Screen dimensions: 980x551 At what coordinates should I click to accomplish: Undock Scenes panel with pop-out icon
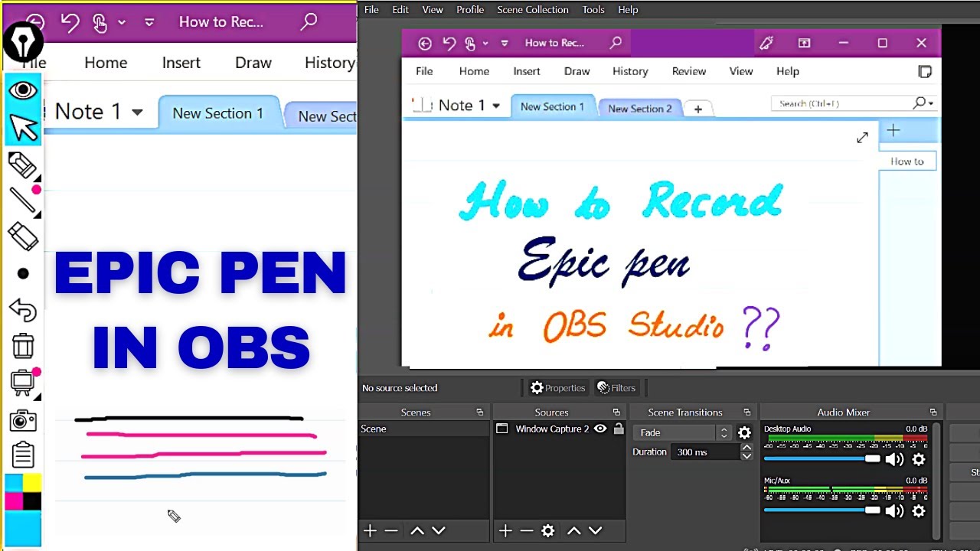tap(480, 412)
